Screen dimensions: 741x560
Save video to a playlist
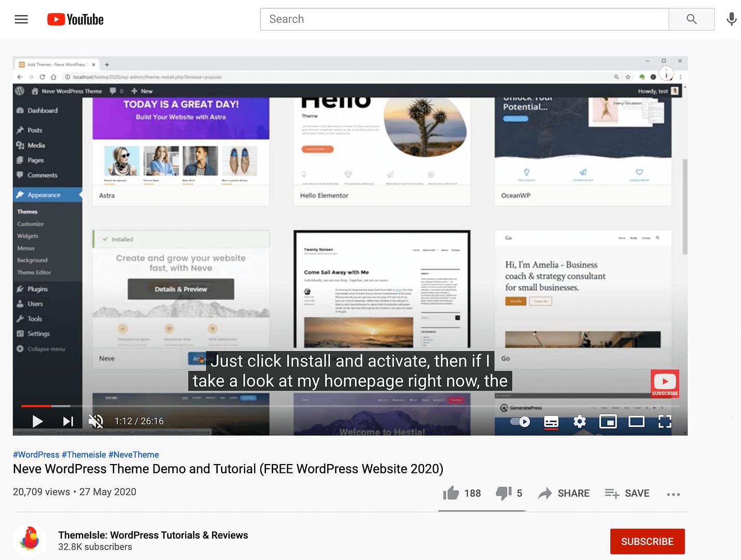pyautogui.click(x=627, y=493)
